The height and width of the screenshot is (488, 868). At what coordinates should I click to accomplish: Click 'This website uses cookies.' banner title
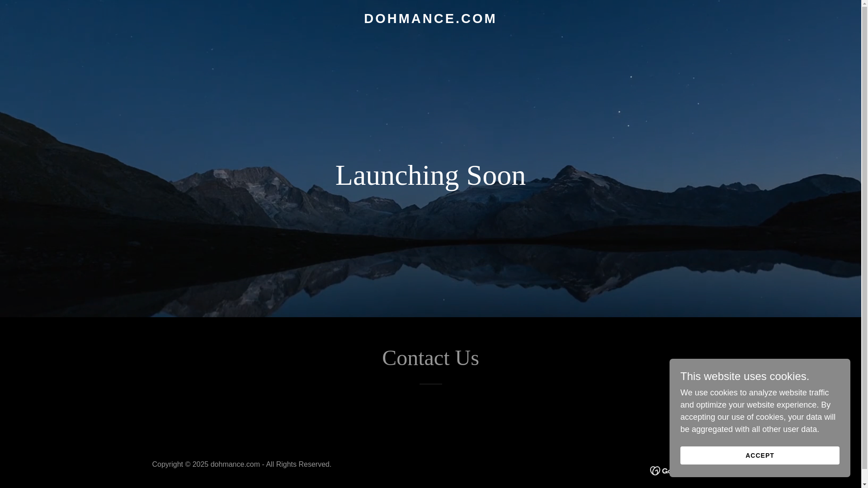[745, 376]
